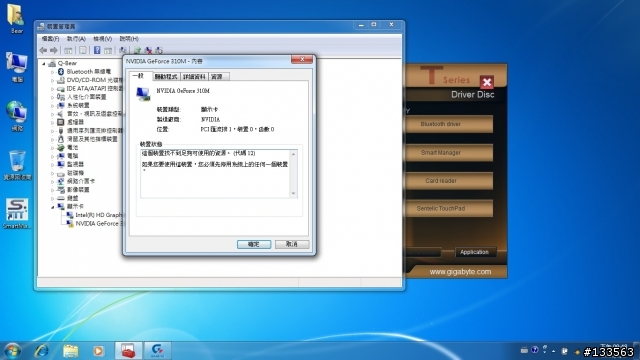The height and width of the screenshot is (360, 640).
Task: Open the www.gigabyte.com link
Action: [460, 272]
